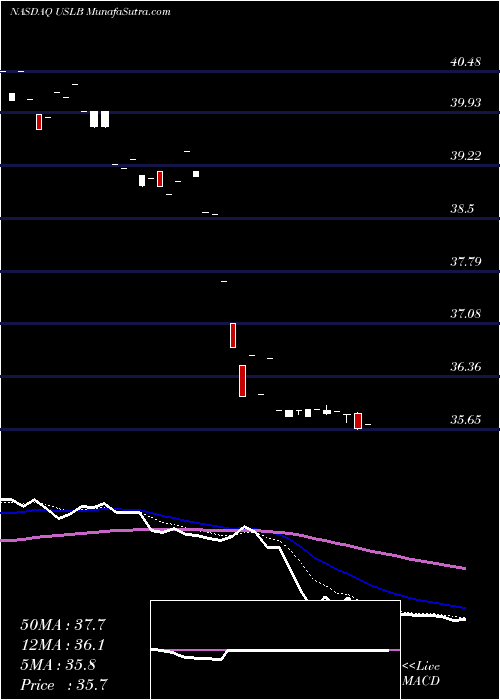This screenshot has width=500, height=700.
Task: Select the 39.93 price level label
Action: click(465, 103)
